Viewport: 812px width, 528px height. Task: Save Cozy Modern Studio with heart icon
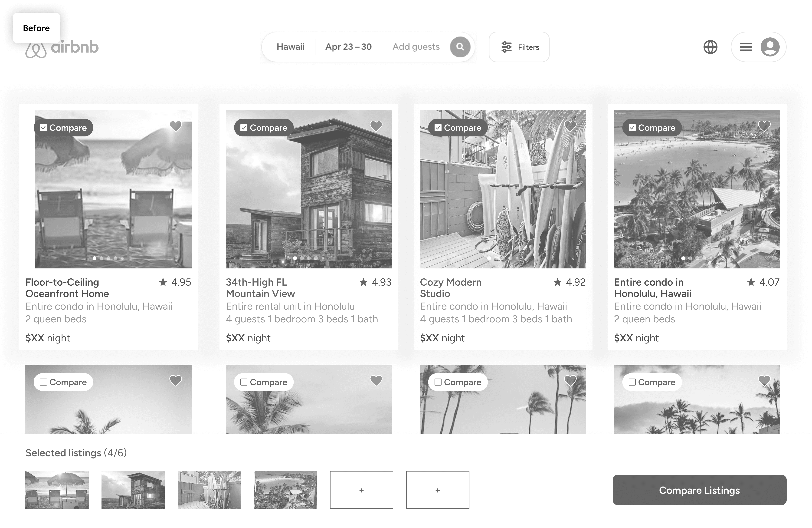coord(570,126)
